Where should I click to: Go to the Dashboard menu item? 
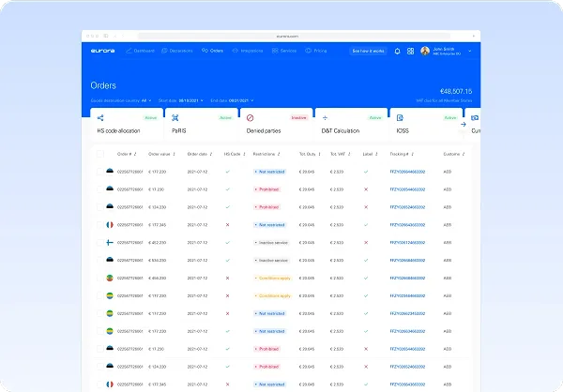pos(140,51)
